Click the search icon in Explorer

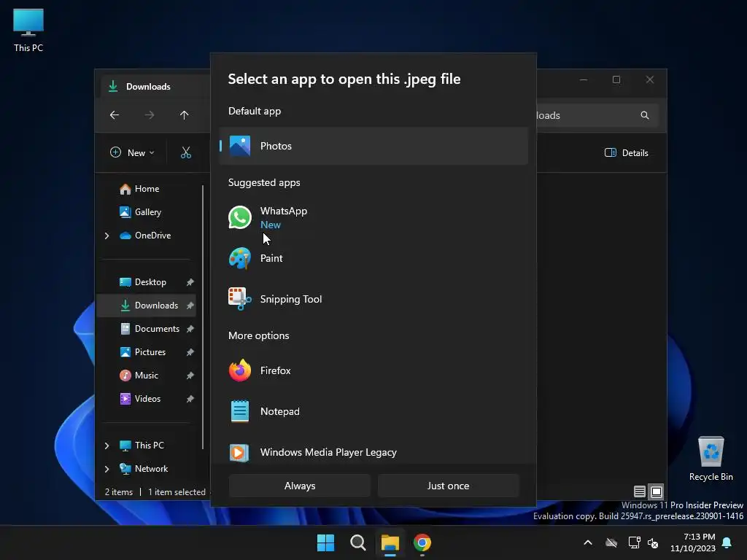coord(645,115)
